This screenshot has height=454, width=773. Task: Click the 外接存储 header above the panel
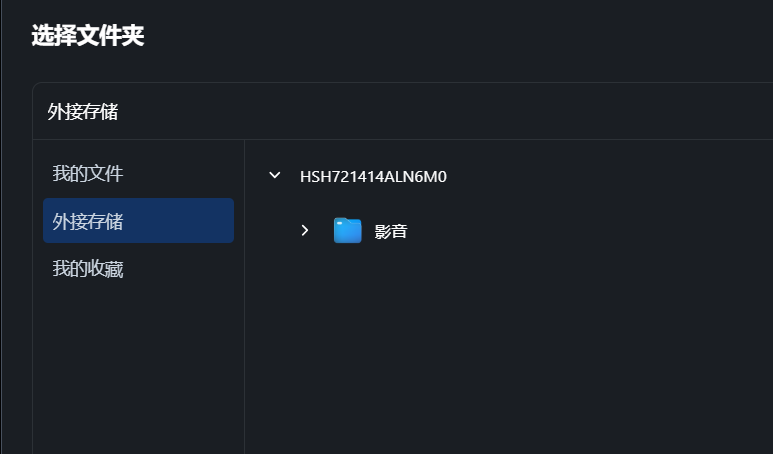click(x=83, y=112)
